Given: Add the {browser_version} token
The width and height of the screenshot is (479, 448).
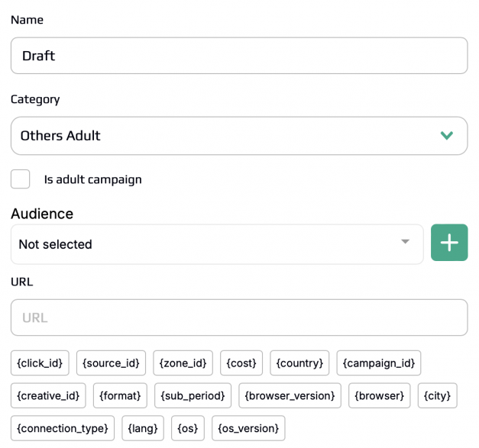Looking at the screenshot, I should [290, 395].
